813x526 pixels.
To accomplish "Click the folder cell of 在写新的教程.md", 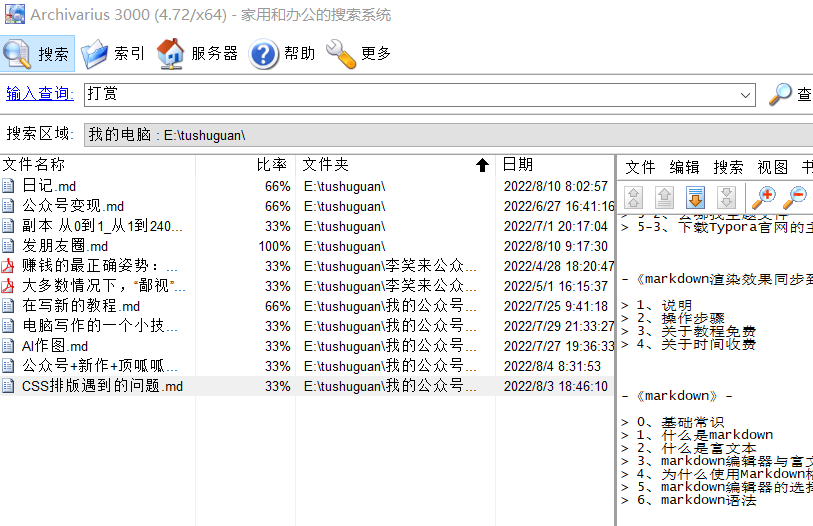I will (x=390, y=306).
